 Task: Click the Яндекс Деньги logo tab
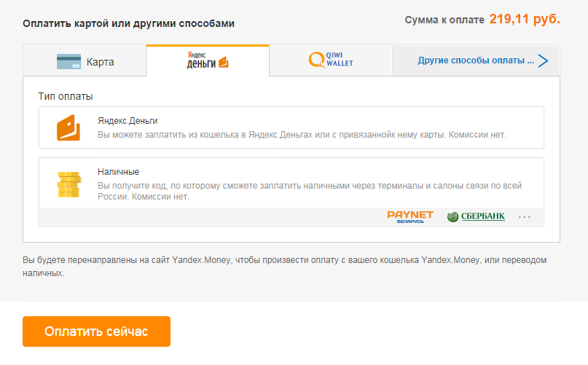pos(208,60)
